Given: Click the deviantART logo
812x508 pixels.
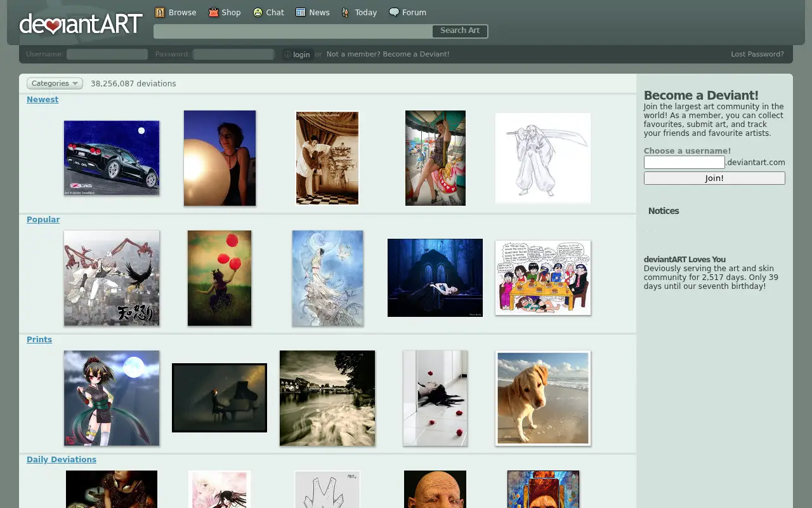Looking at the screenshot, I should tap(81, 24).
